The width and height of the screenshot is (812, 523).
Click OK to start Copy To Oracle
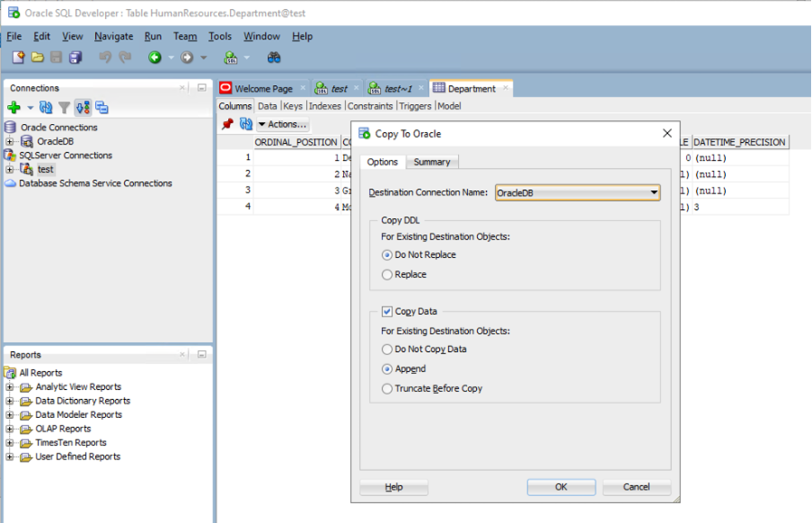(x=560, y=486)
